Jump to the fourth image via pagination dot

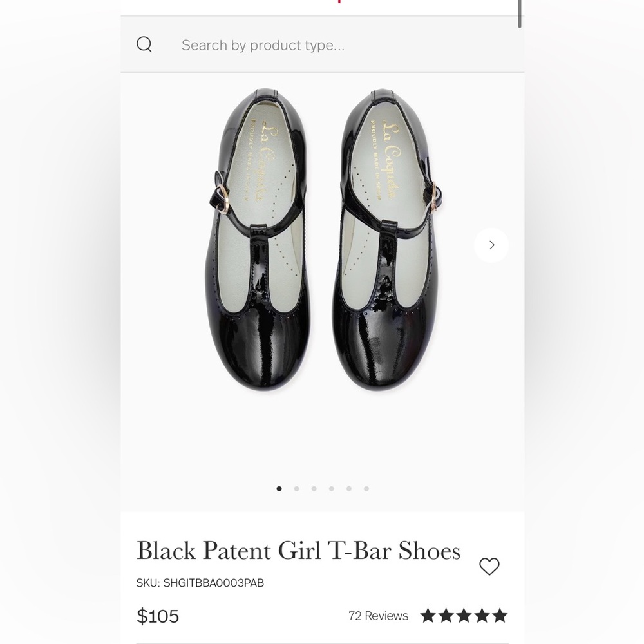coord(331,489)
